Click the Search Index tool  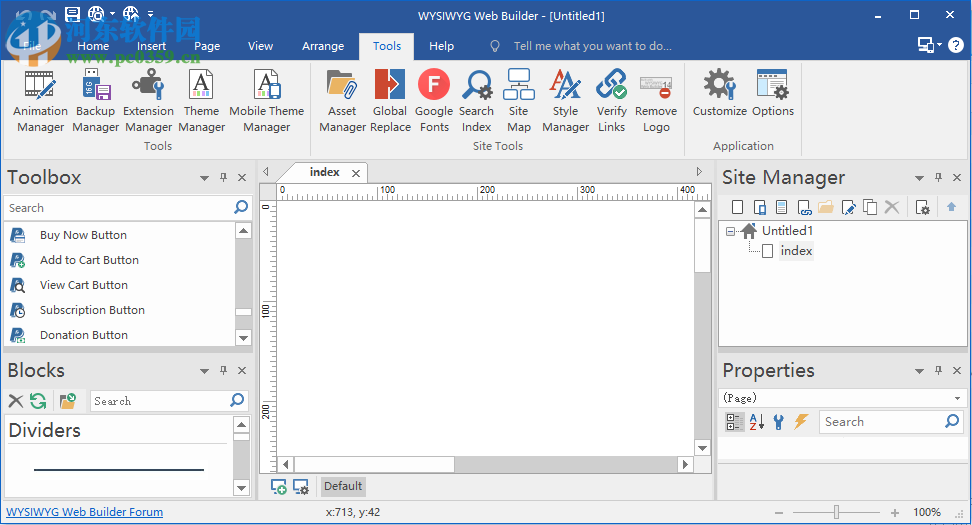(x=476, y=101)
